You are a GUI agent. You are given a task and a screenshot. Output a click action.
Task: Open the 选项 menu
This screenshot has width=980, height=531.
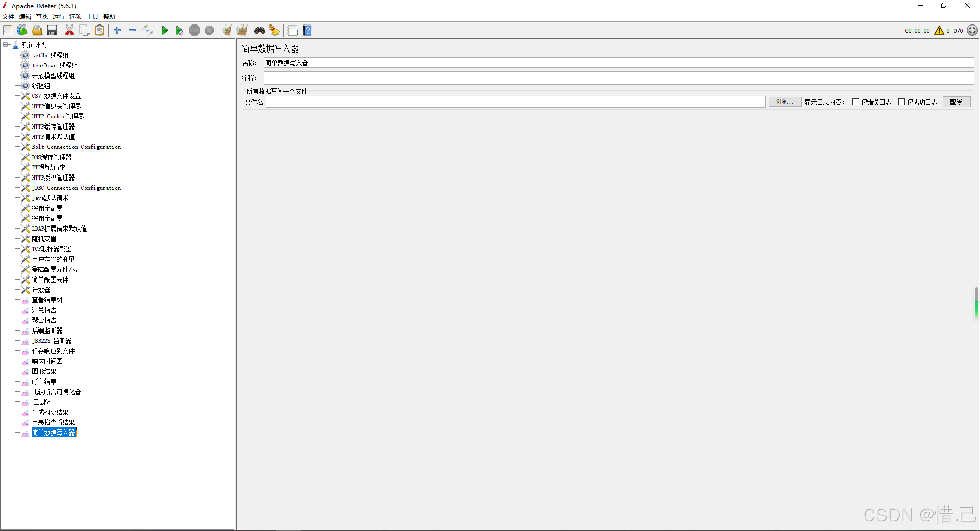[76, 17]
